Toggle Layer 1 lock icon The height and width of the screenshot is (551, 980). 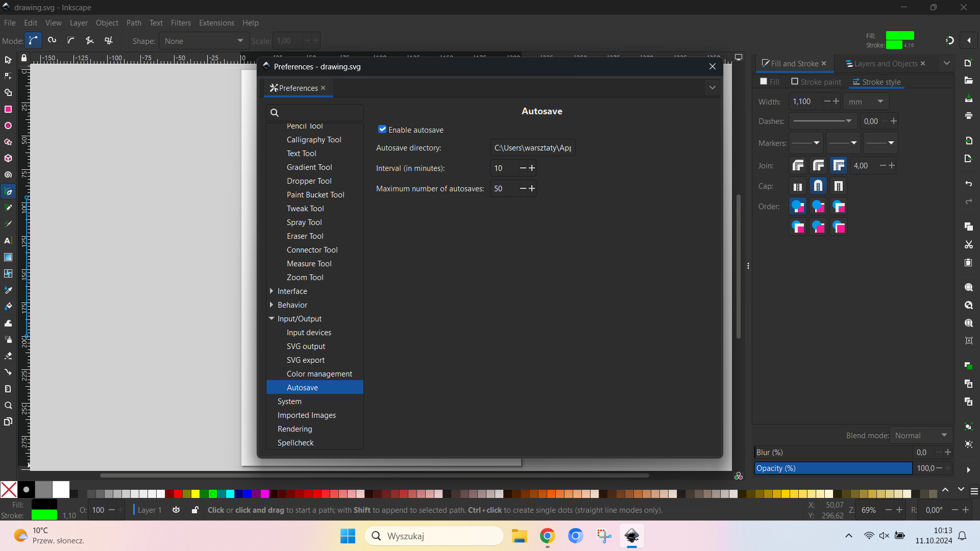coord(195,510)
